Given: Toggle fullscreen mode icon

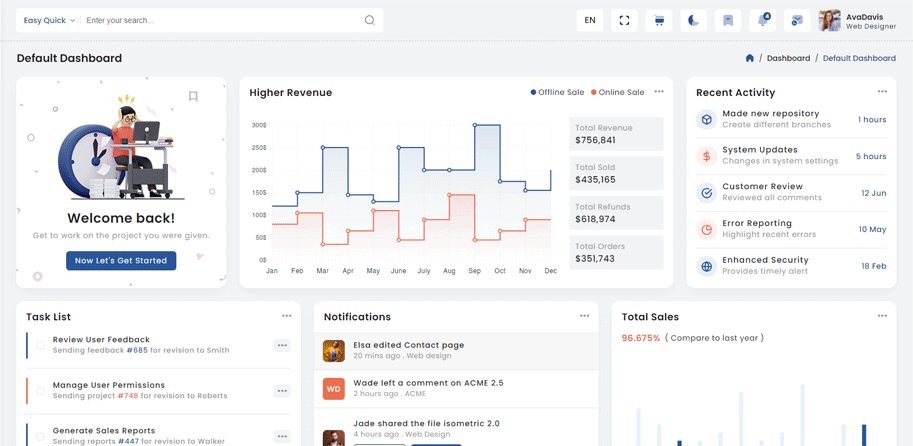Looking at the screenshot, I should pyautogui.click(x=624, y=20).
